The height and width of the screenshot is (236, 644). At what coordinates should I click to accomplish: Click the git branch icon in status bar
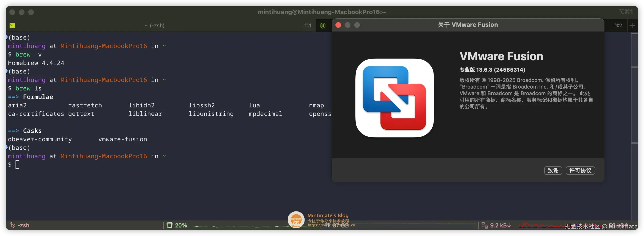pos(12,225)
